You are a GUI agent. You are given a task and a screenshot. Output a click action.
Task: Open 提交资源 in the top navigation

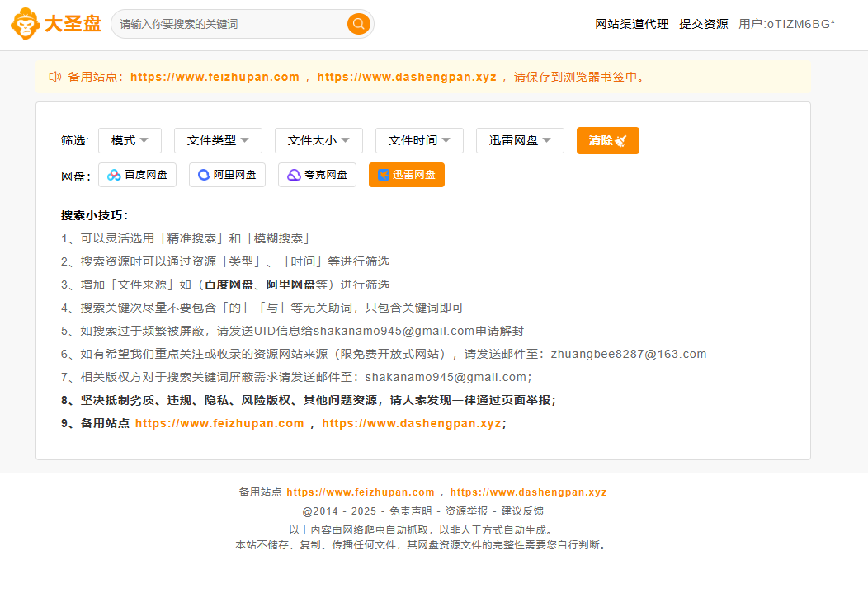tap(703, 24)
